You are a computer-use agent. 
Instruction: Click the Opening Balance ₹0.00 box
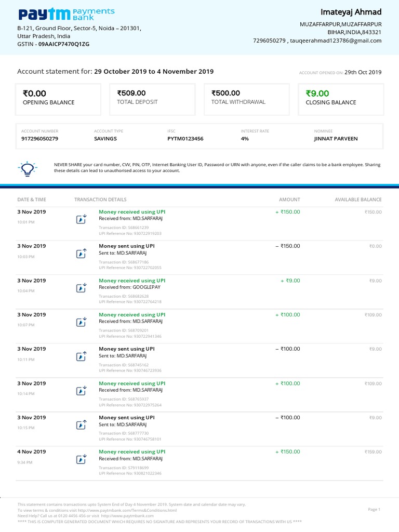click(59, 99)
